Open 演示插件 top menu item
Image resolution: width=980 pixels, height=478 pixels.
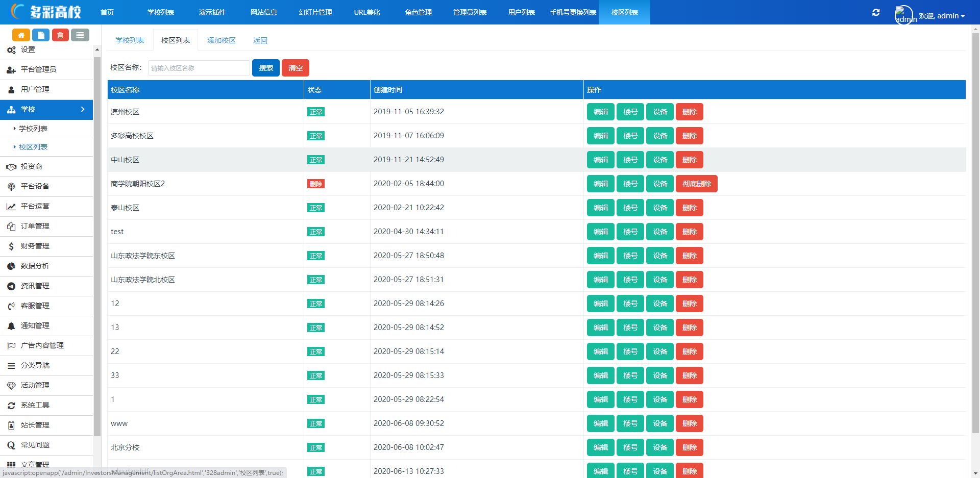pyautogui.click(x=212, y=12)
